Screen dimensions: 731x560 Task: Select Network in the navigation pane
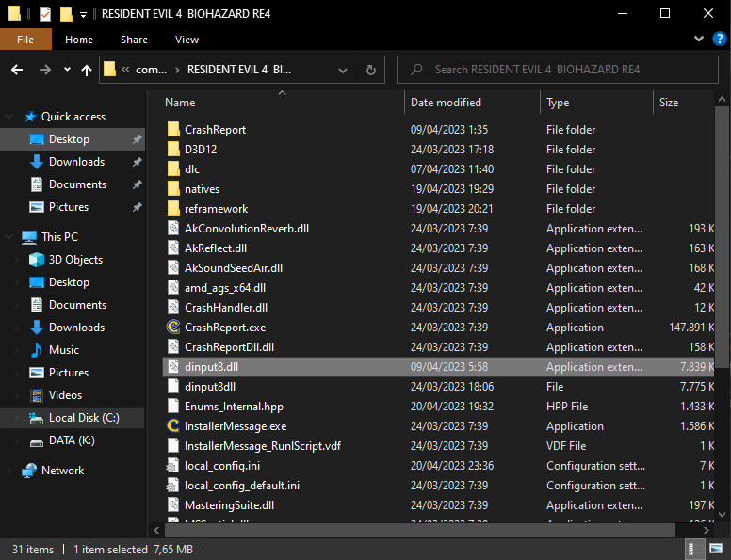[x=63, y=471]
